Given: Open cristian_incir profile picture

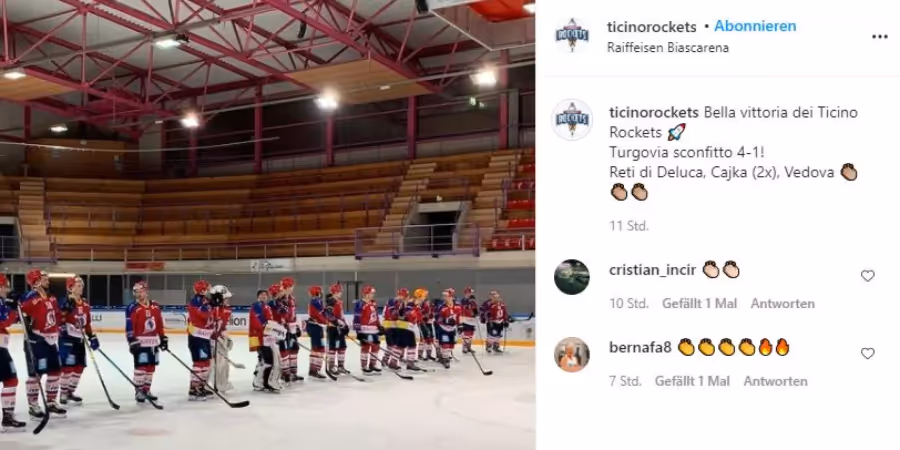Looking at the screenshot, I should coord(572,277).
